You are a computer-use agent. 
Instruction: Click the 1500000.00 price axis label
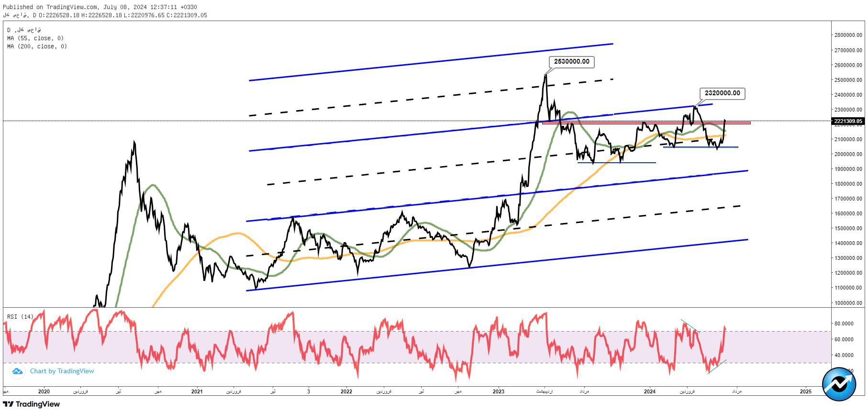[x=848, y=228]
